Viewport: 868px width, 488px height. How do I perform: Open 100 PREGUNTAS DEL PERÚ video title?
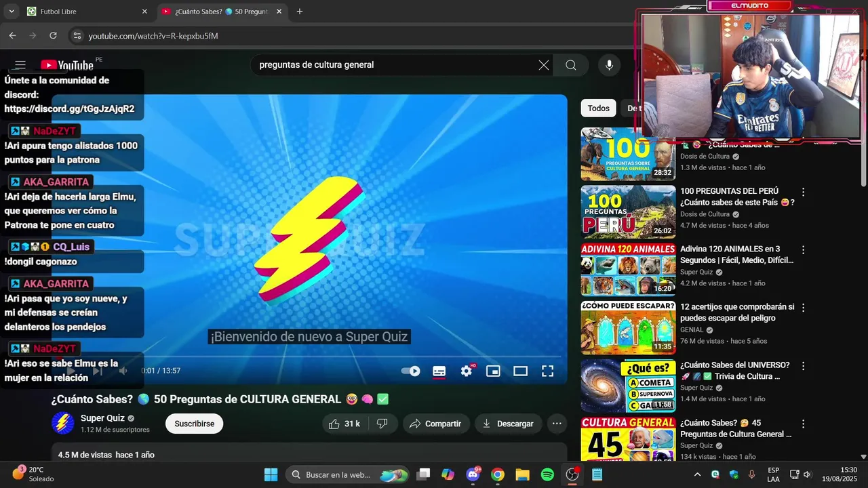point(737,197)
